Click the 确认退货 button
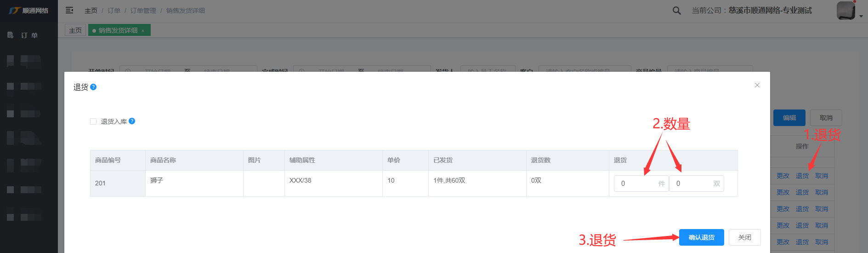The width and height of the screenshot is (868, 253). (701, 237)
